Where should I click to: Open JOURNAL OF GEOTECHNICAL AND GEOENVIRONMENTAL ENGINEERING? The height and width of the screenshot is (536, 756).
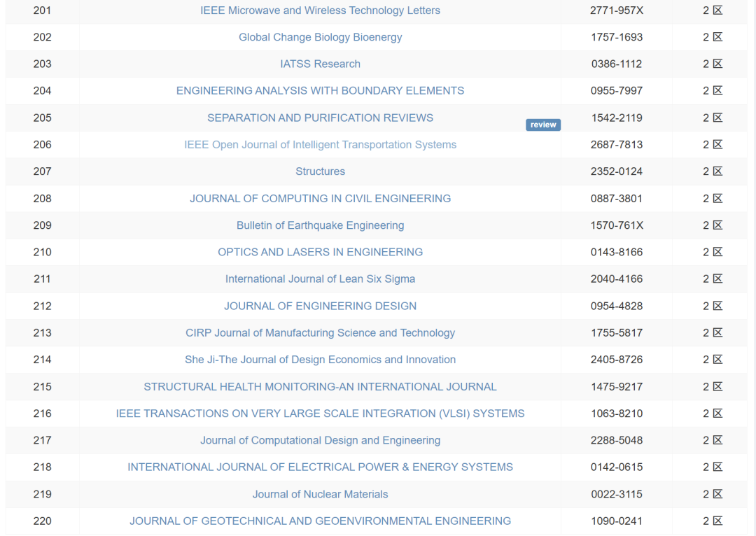coord(320,521)
